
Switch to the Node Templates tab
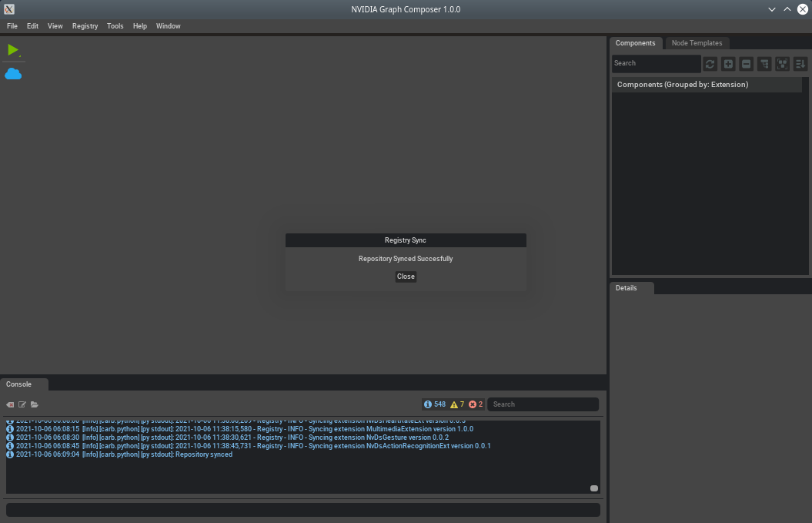click(x=697, y=43)
